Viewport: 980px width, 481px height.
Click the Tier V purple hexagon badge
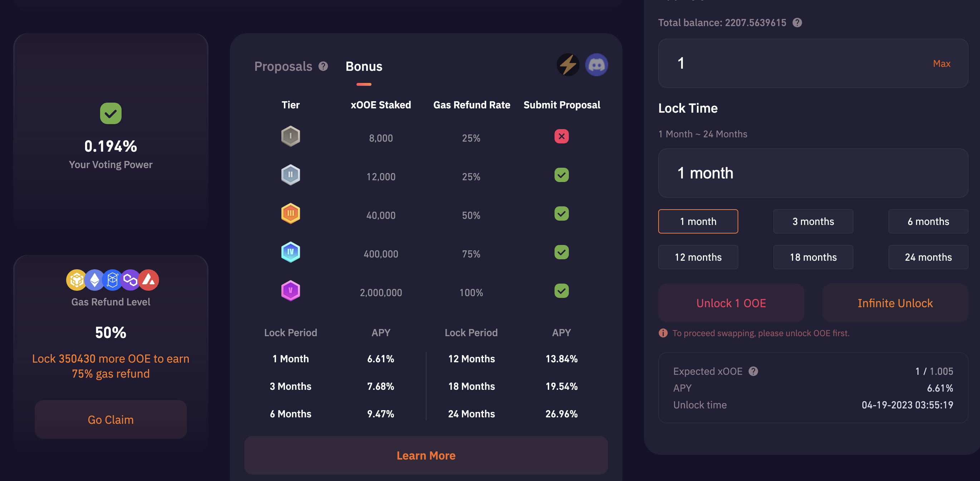click(x=290, y=291)
